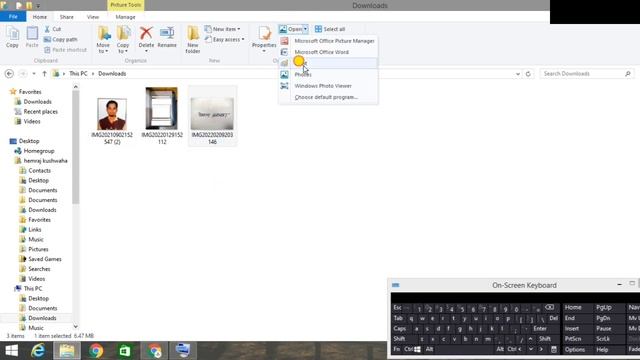Open the File tab
640x360 pixels.
(x=13, y=17)
